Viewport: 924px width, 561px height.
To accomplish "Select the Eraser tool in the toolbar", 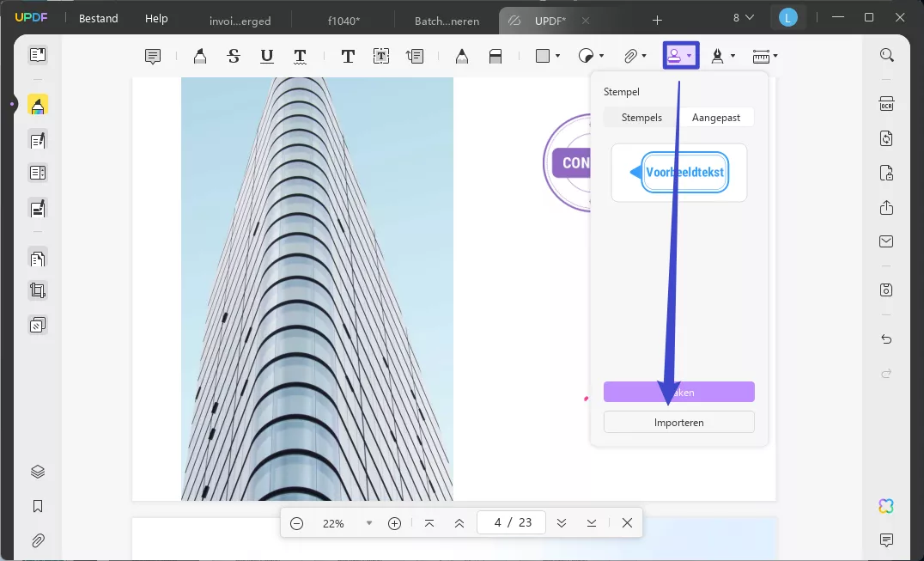I will pos(495,56).
